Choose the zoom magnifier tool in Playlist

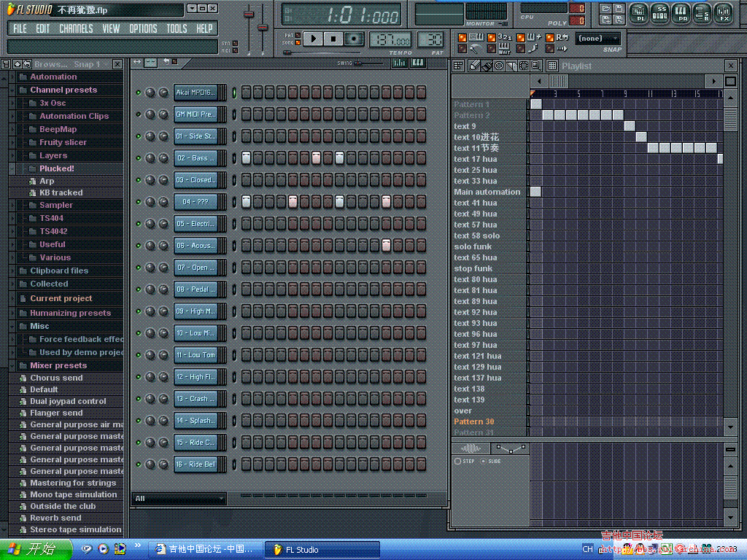coord(536,66)
